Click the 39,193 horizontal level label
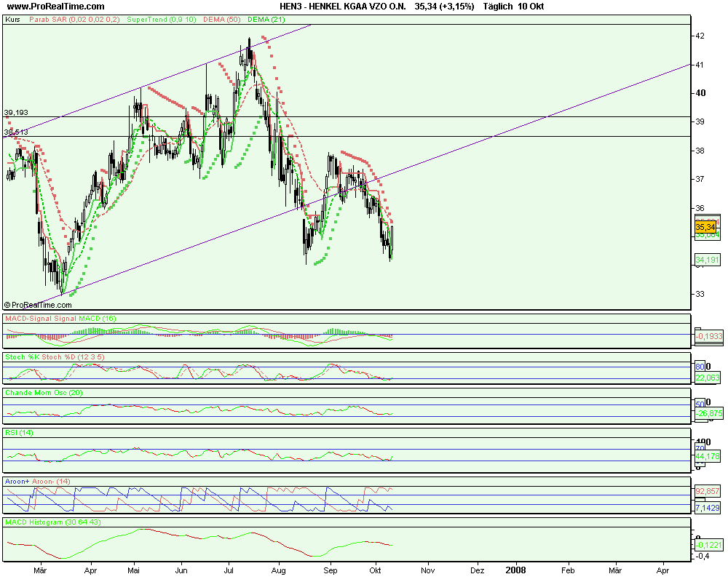The image size is (728, 582). (16, 112)
